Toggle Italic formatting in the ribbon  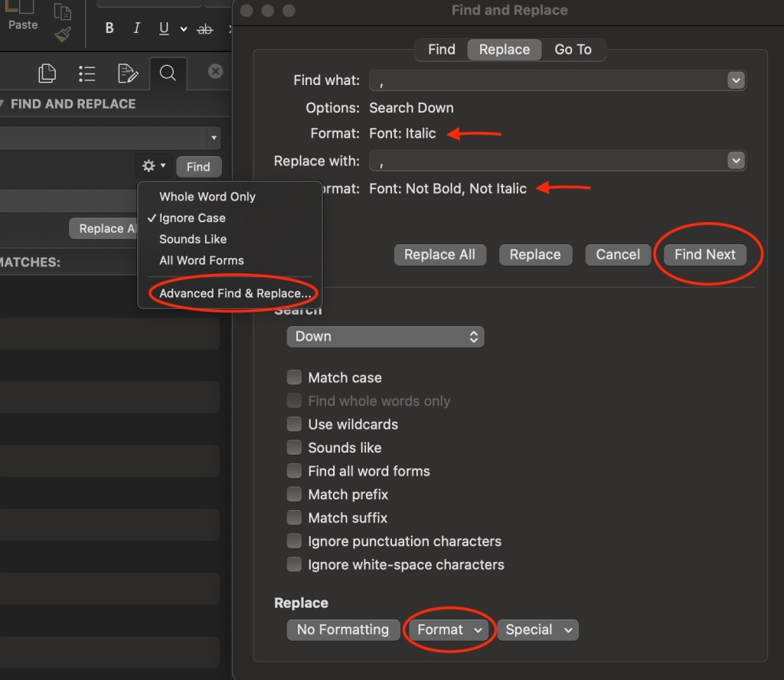click(x=136, y=28)
